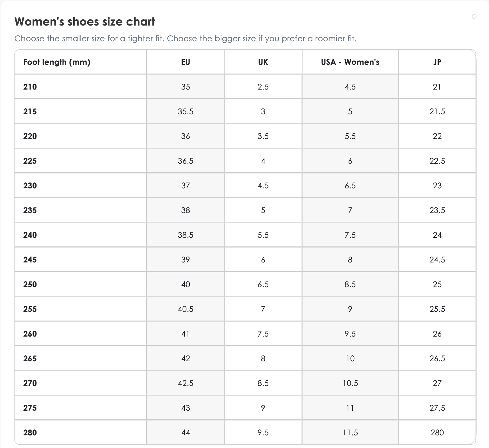The image size is (489, 448).
Task: Click USA Women's size 10.5 cell
Action: pos(350,383)
